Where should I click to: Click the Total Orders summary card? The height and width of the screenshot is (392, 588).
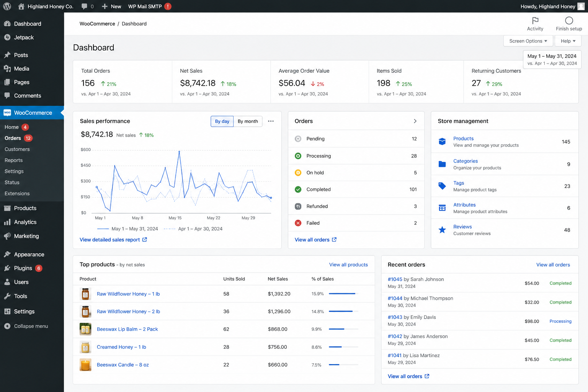(x=122, y=82)
